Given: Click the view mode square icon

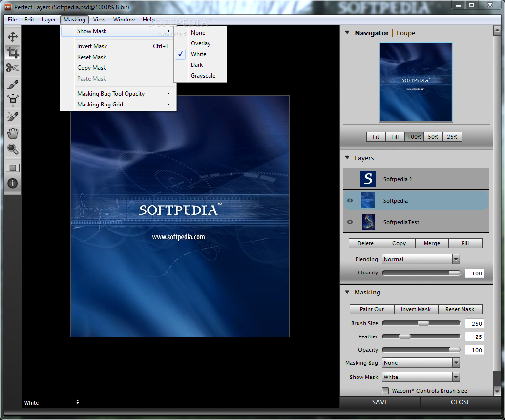Looking at the screenshot, I should (13, 168).
